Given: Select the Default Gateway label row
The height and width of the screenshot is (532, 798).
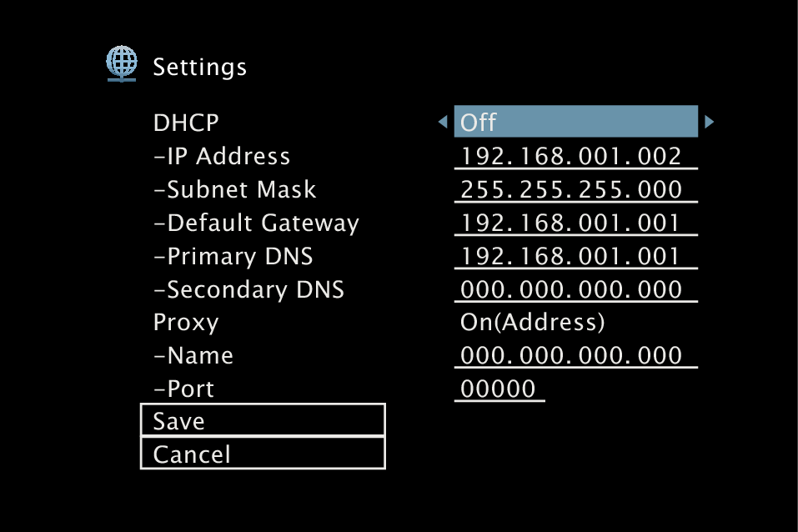Looking at the screenshot, I should click(x=256, y=223).
